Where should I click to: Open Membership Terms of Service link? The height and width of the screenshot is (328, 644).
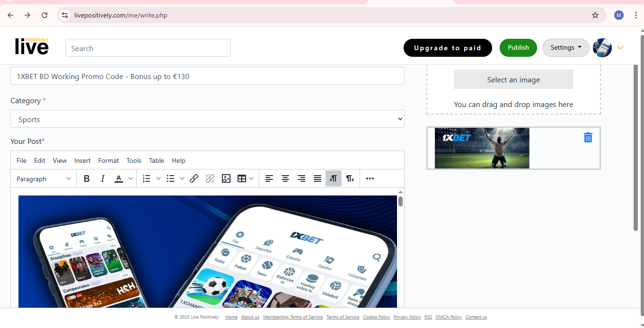click(x=293, y=317)
